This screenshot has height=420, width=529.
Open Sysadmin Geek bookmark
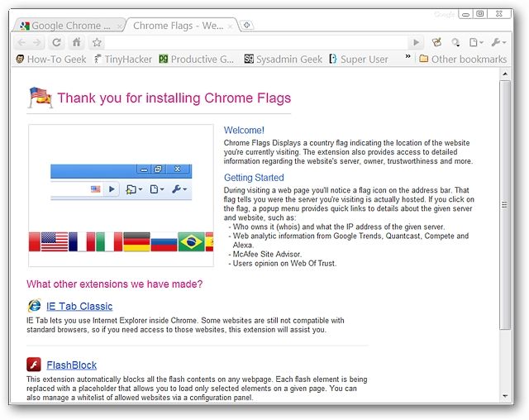pyautogui.click(x=283, y=60)
